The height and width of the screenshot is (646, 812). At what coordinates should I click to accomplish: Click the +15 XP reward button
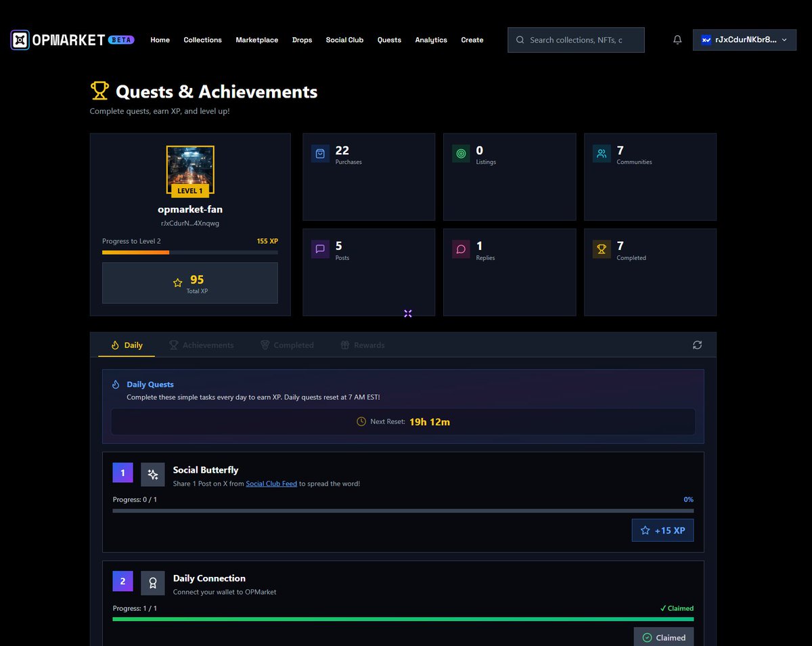pyautogui.click(x=662, y=530)
